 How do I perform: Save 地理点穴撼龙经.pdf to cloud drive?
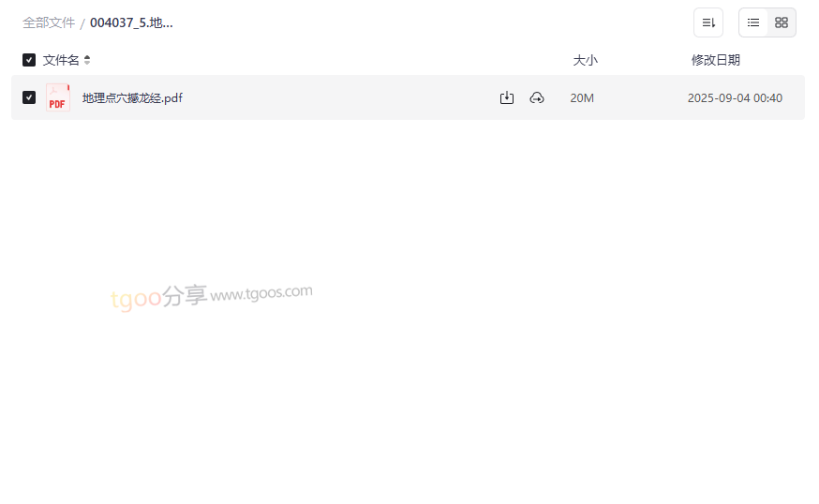point(537,97)
